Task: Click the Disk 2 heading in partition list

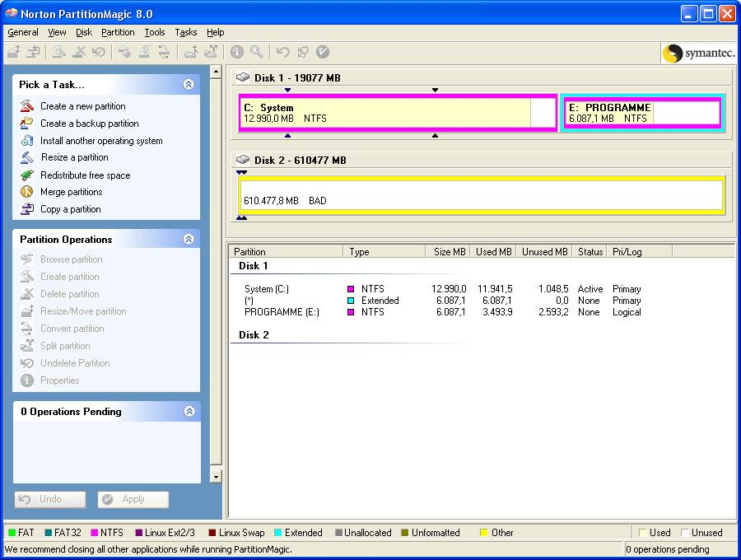Action: tap(254, 334)
